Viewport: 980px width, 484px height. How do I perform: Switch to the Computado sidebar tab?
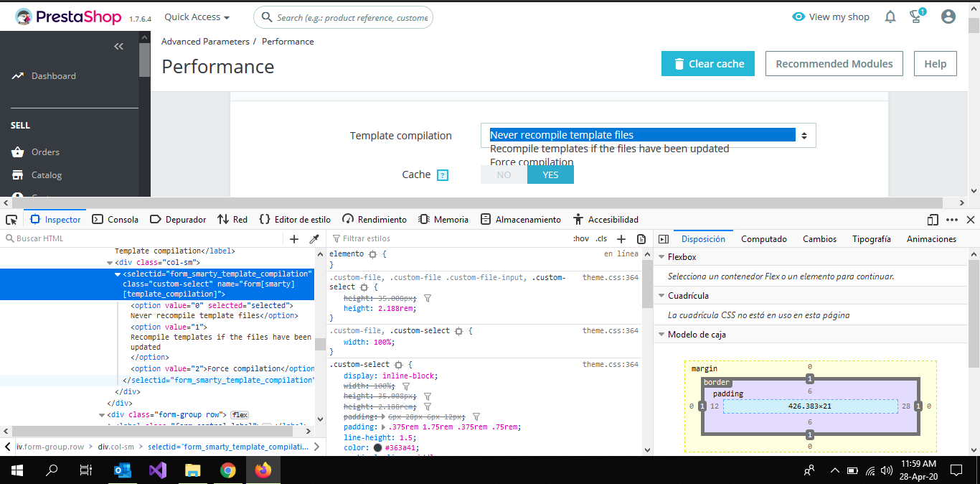pyautogui.click(x=764, y=239)
